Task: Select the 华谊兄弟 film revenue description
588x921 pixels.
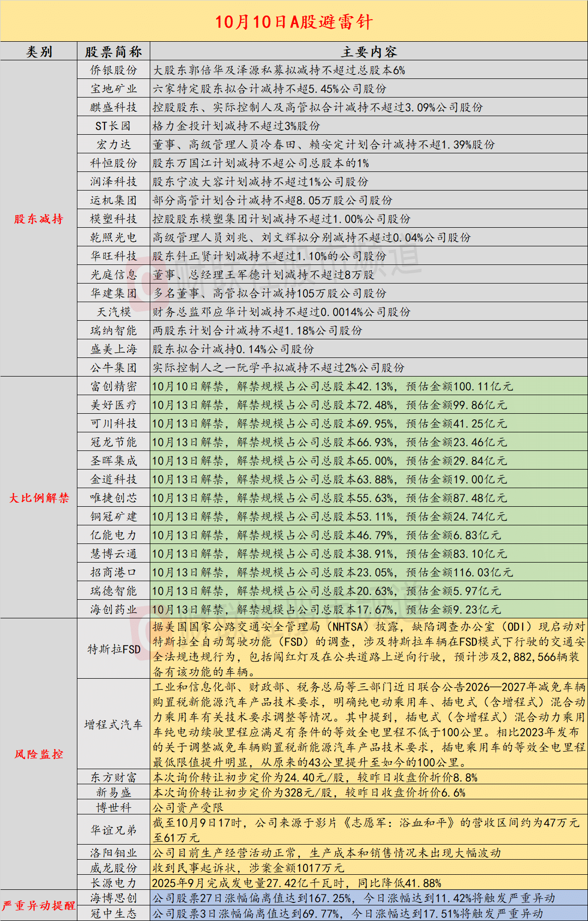Action: [x=366, y=830]
